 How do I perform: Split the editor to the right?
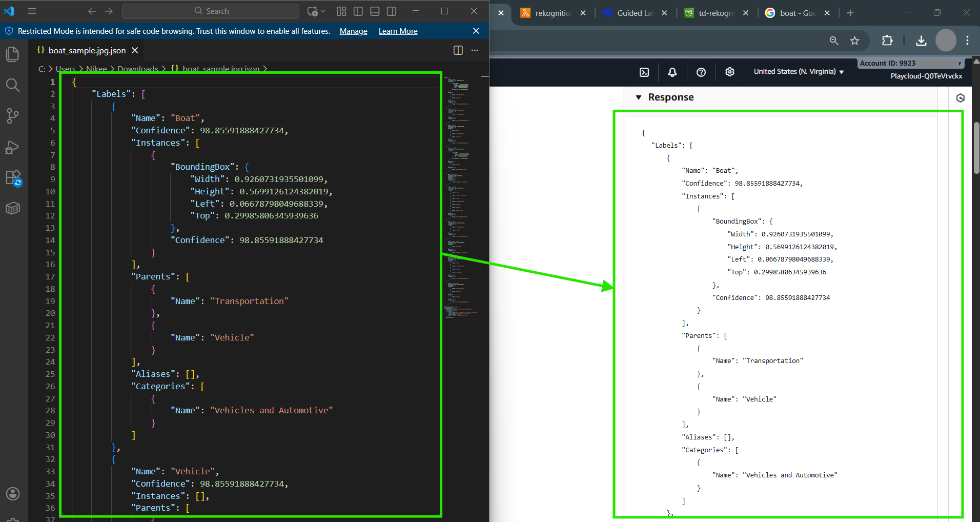click(x=458, y=50)
